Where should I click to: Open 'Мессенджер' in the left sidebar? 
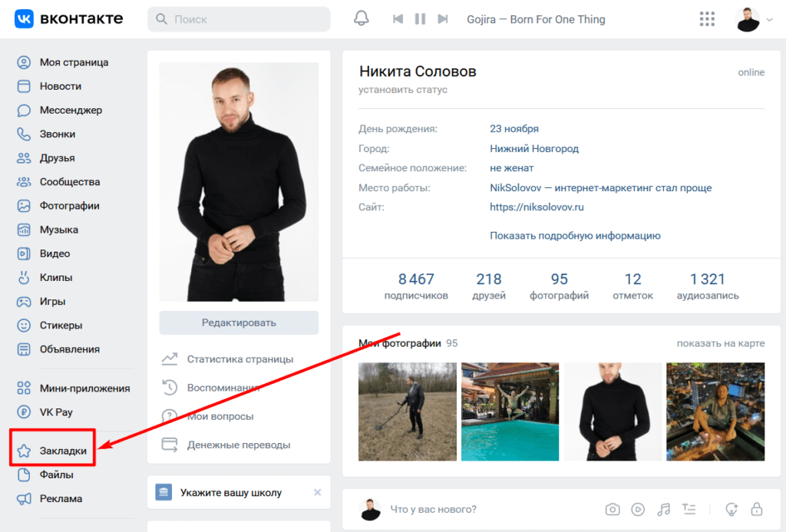pos(70,110)
